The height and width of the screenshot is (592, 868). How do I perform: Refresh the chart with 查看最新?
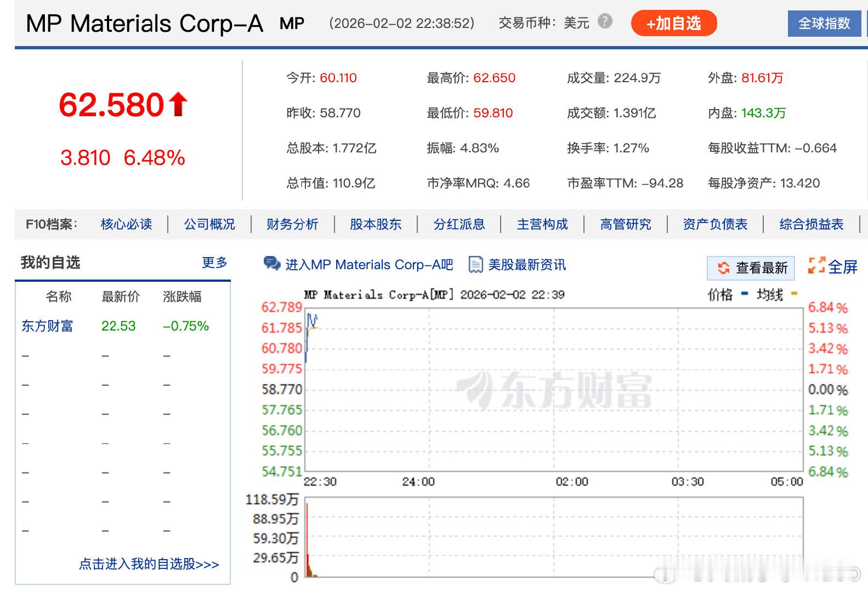pyautogui.click(x=751, y=267)
